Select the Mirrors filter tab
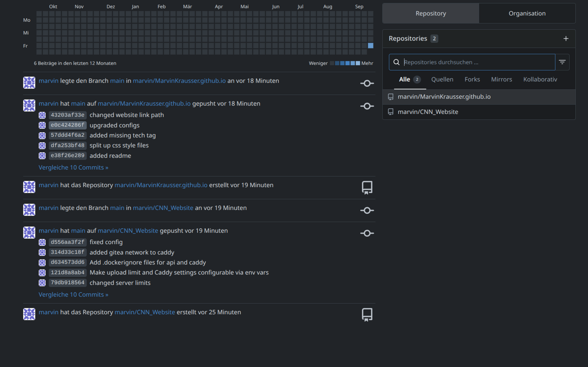The width and height of the screenshot is (588, 367). click(501, 79)
